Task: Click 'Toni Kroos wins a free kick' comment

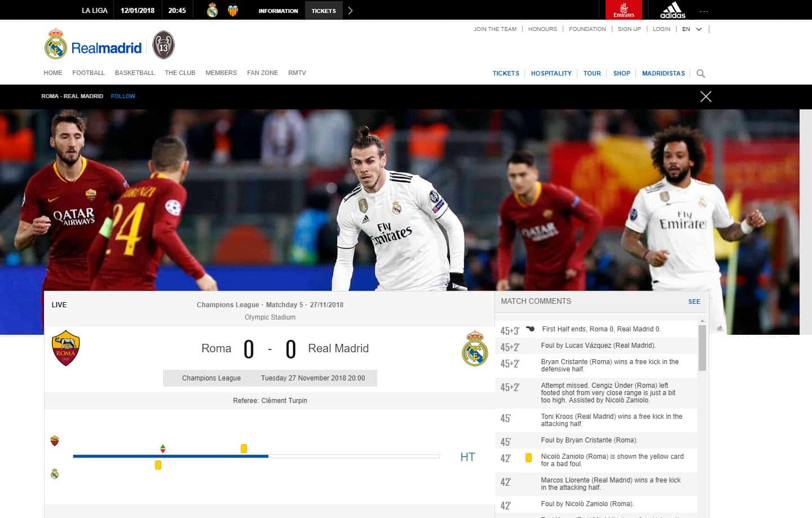Action: click(x=611, y=420)
